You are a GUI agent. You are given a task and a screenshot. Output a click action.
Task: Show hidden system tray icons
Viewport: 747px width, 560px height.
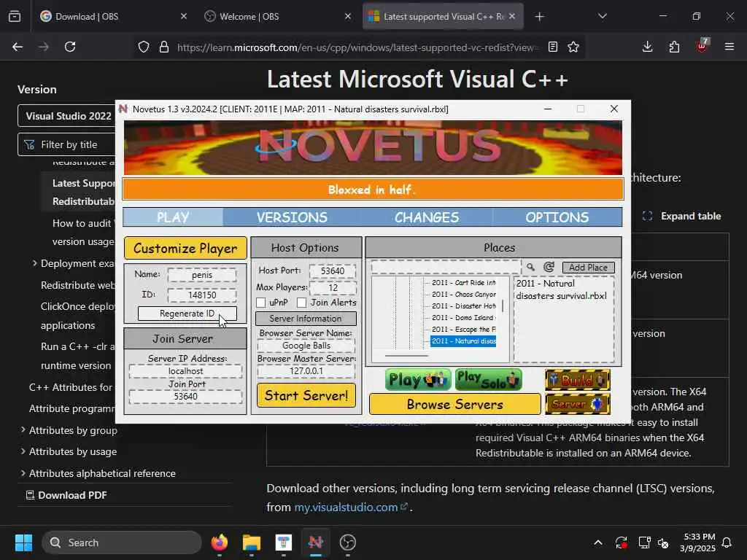(598, 542)
